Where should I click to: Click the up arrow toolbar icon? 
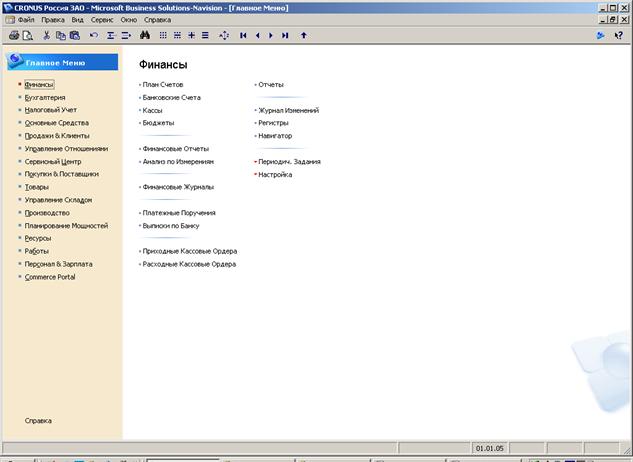[x=304, y=36]
